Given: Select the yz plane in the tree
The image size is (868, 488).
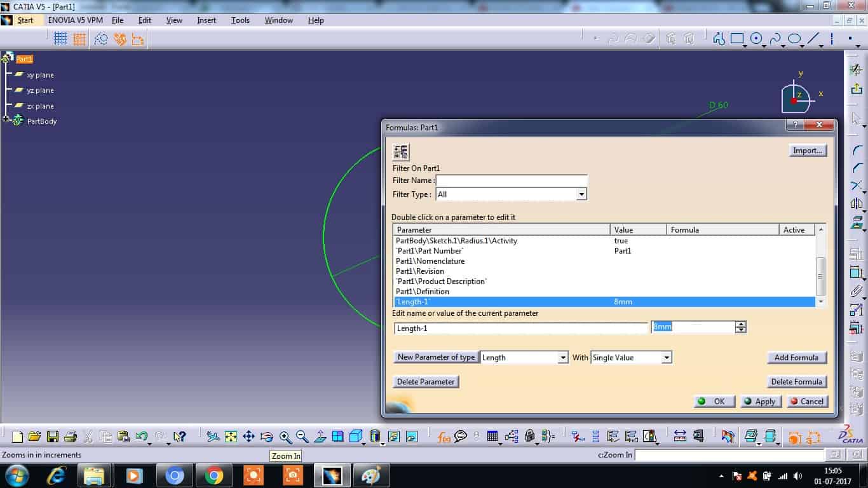Looking at the screenshot, I should (40, 90).
